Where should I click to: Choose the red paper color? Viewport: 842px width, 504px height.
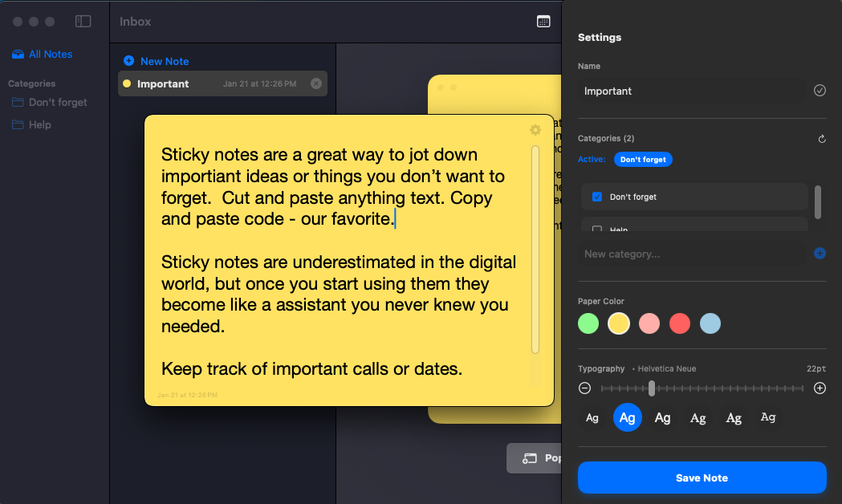[x=680, y=323]
